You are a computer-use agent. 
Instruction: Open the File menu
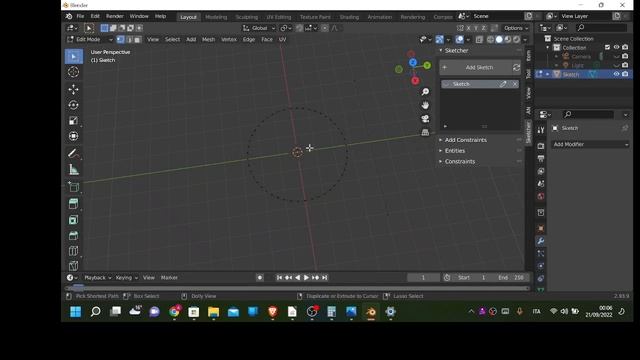pos(80,16)
